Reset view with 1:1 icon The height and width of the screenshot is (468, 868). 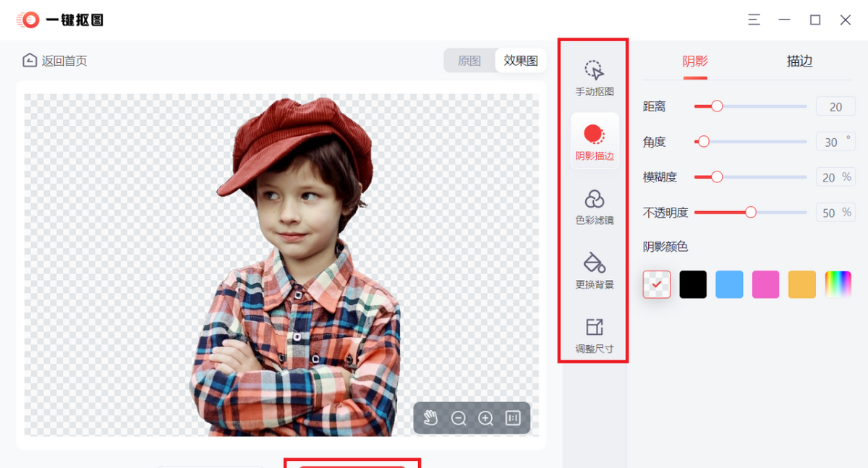pos(513,418)
